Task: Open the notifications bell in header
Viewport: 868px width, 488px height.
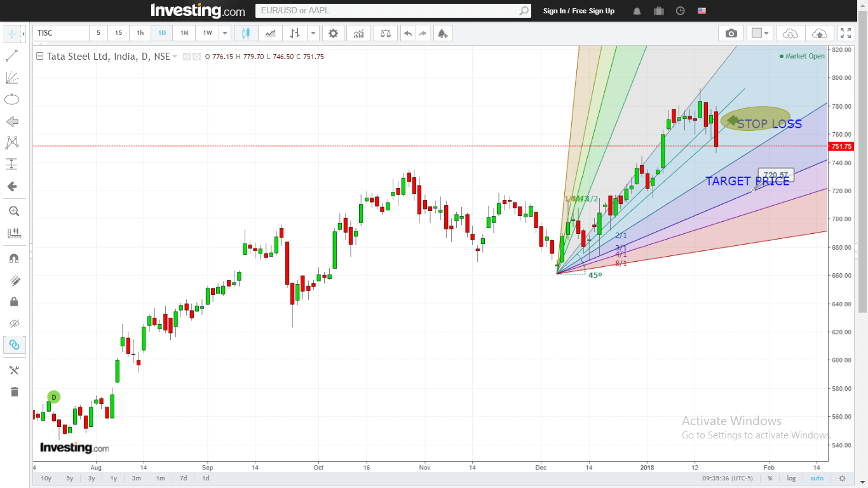Action: [x=637, y=11]
